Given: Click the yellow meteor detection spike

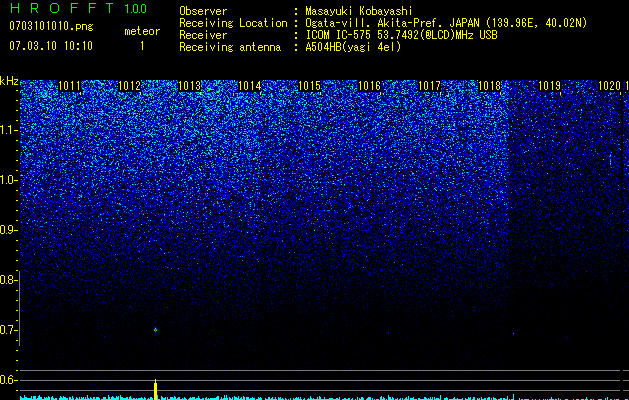Looking at the screenshot, I should point(156,390).
